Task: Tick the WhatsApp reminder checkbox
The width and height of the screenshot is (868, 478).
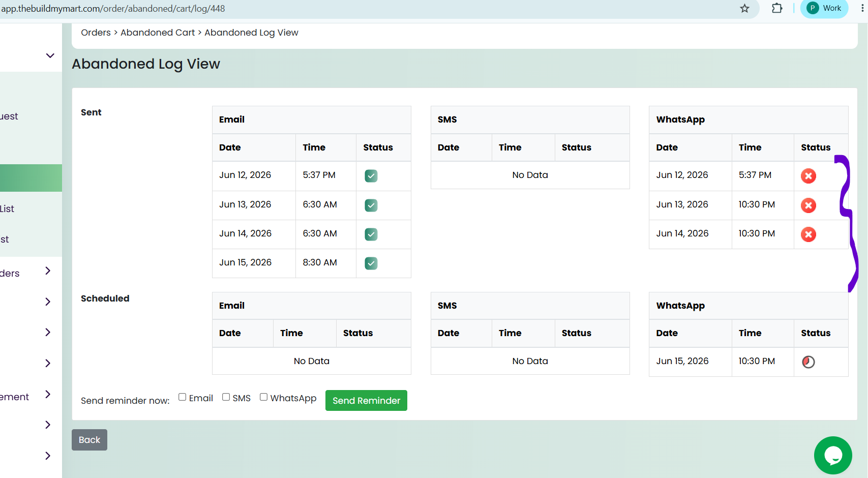Action: click(263, 397)
